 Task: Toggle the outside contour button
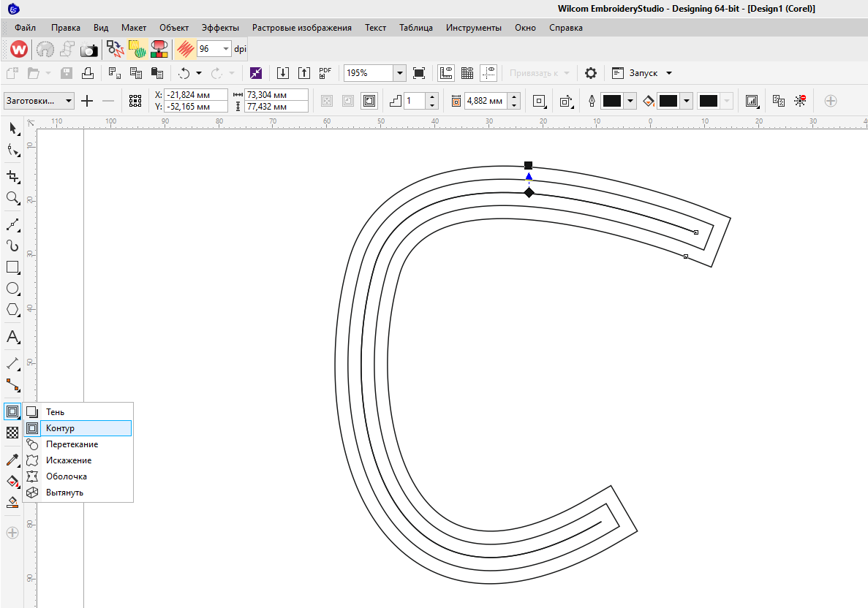[370, 101]
